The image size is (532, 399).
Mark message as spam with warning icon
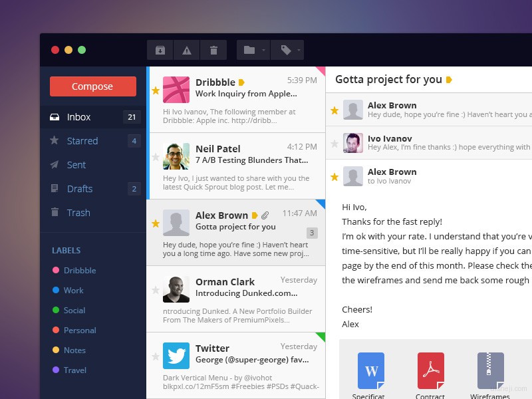click(x=187, y=50)
